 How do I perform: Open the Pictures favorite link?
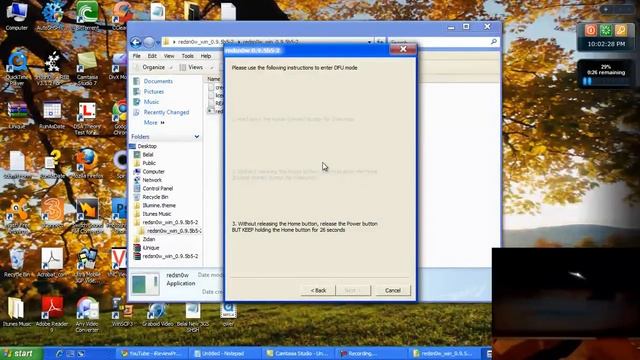click(x=153, y=91)
